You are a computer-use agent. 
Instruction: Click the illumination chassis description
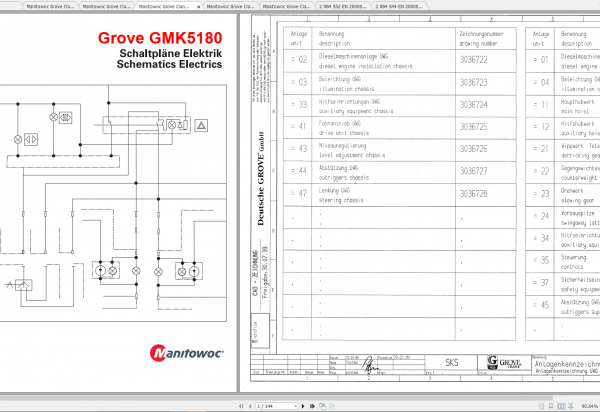point(346,89)
